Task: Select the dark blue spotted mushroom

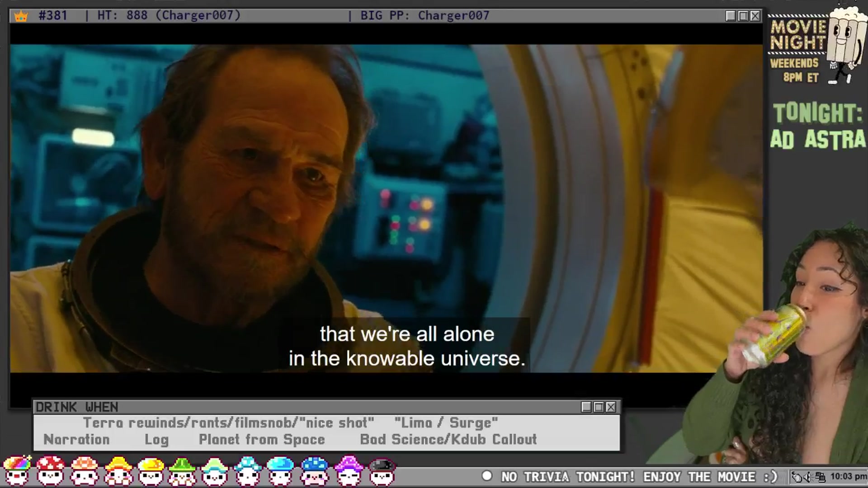Action: point(315,470)
